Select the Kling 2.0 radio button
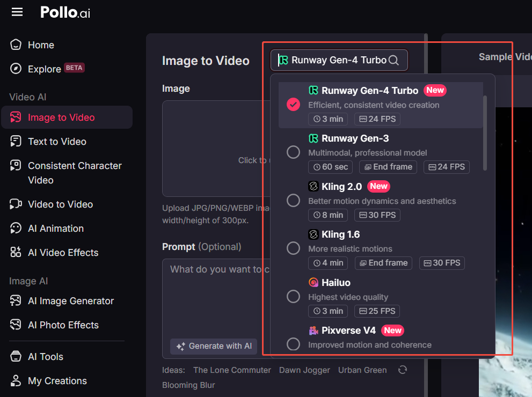 293,200
